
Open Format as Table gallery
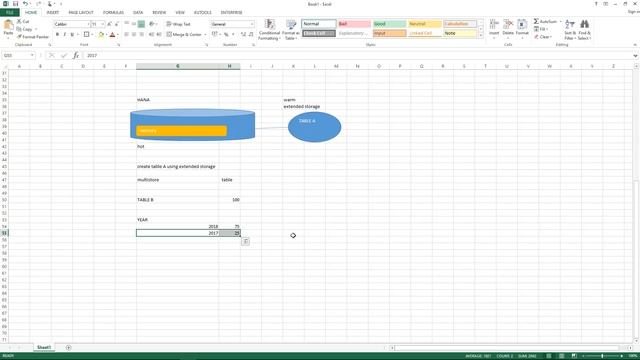pyautogui.click(x=291, y=29)
